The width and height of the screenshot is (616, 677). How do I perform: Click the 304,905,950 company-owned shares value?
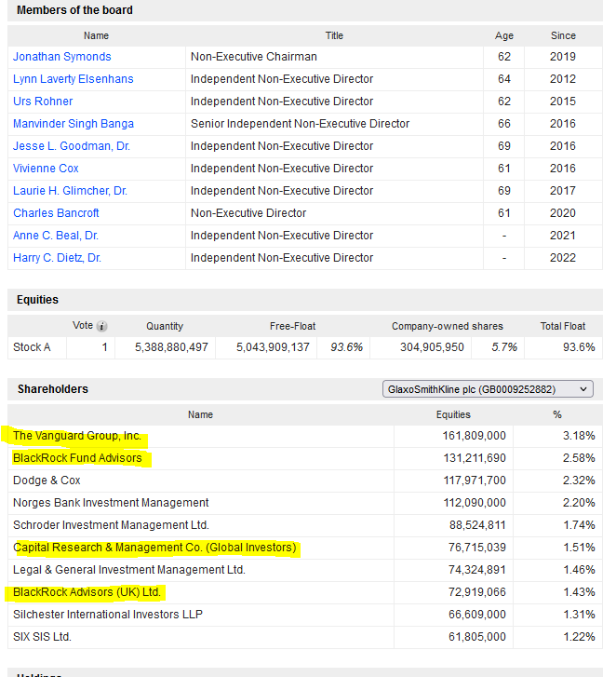coord(432,347)
